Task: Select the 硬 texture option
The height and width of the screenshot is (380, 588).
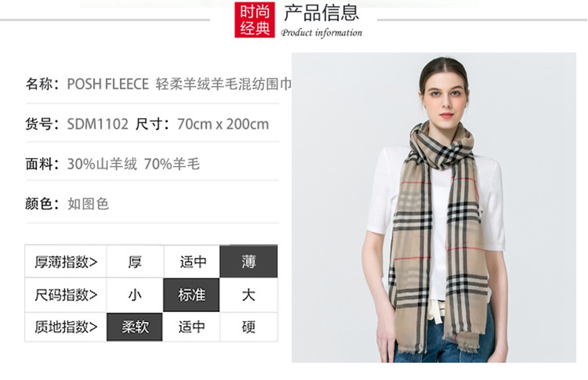Action: [249, 327]
